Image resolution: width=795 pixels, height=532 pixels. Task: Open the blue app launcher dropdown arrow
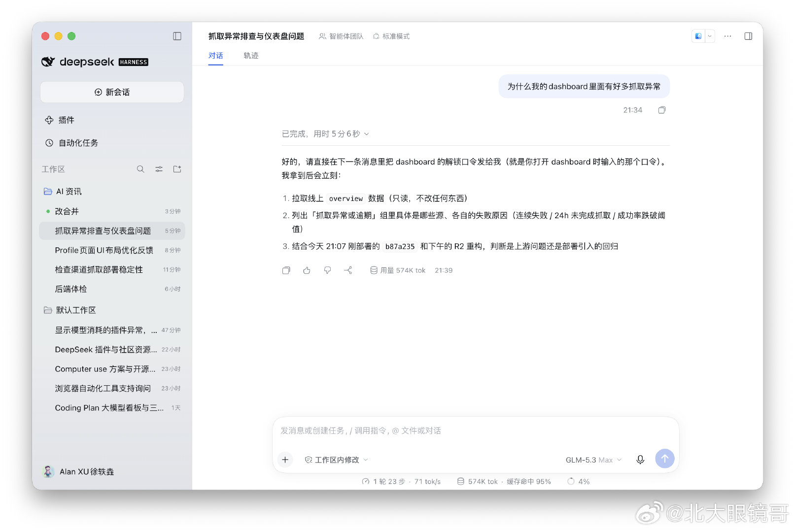point(710,36)
